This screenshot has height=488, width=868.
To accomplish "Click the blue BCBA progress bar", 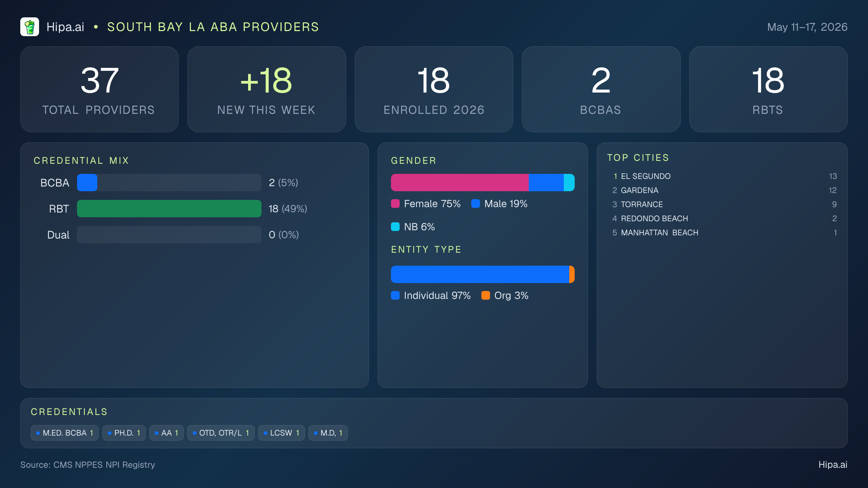I will point(87,183).
